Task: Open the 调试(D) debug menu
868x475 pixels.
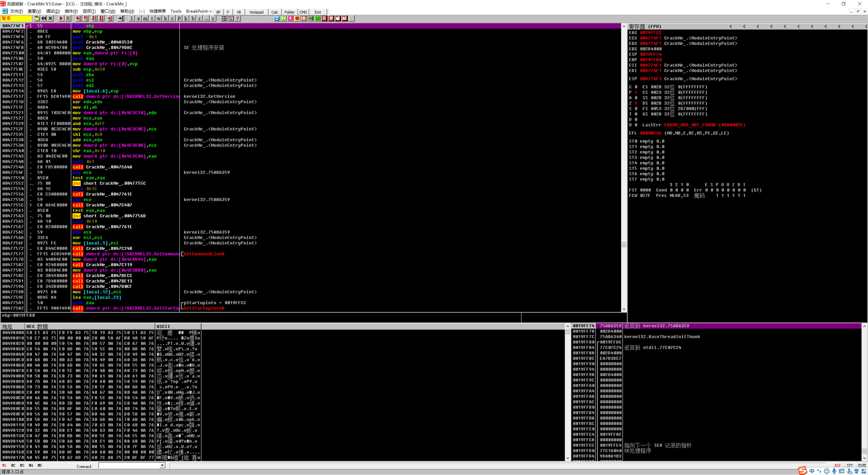Action: click(53, 12)
